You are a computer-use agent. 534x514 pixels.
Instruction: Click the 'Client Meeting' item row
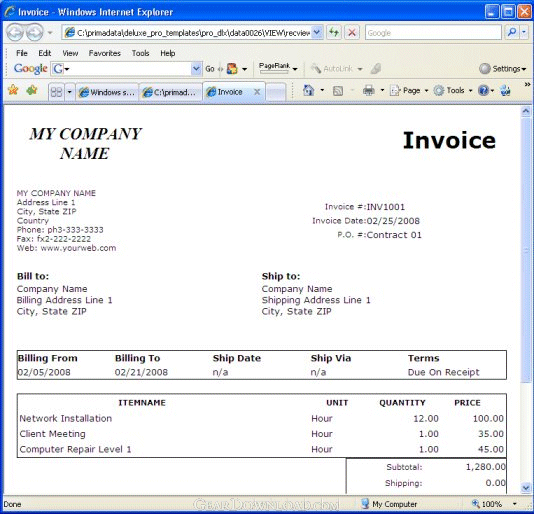262,434
